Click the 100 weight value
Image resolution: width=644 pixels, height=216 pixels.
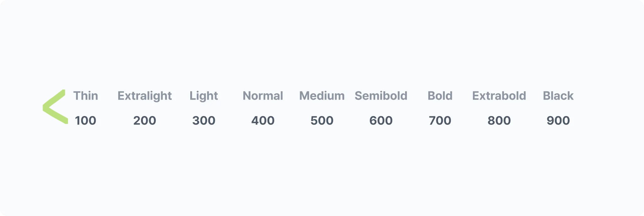click(86, 120)
